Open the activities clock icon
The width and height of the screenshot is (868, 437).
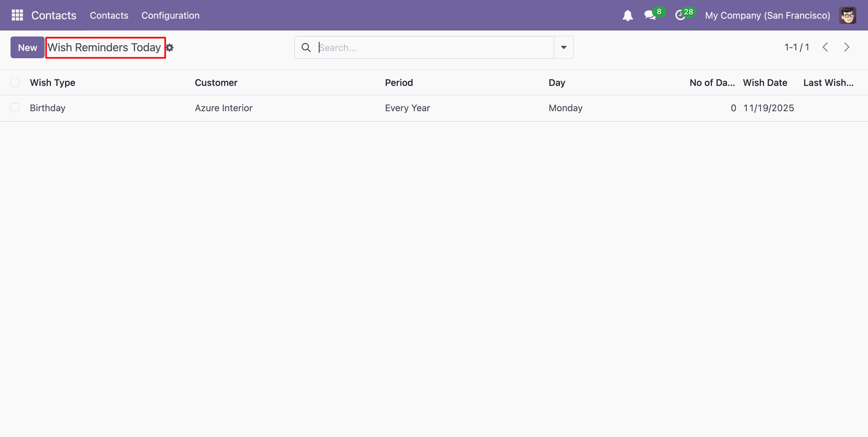click(x=680, y=16)
